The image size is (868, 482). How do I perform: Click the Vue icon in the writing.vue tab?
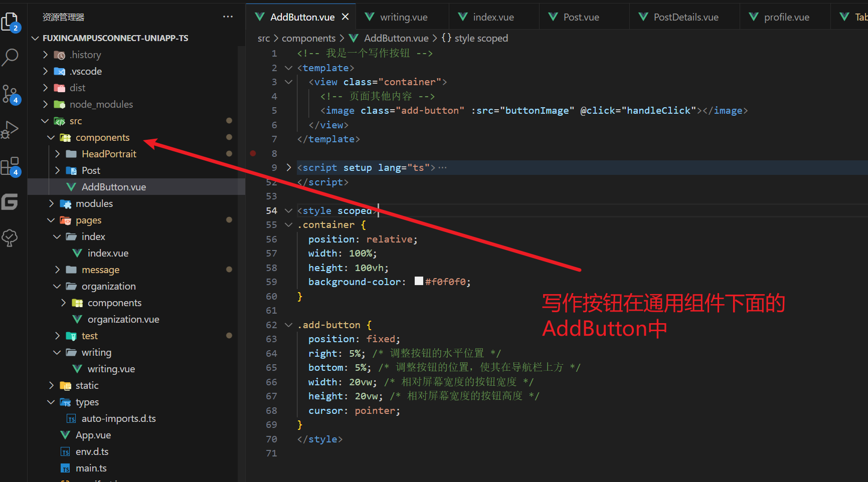pyautogui.click(x=370, y=17)
